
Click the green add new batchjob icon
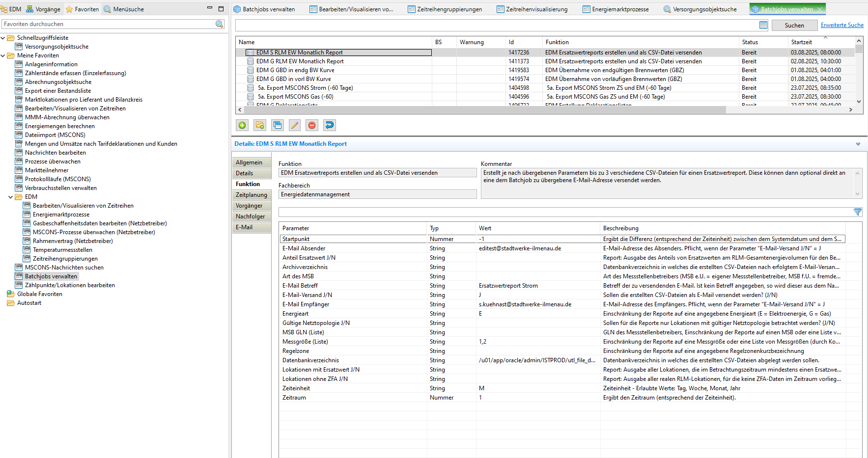click(x=242, y=125)
